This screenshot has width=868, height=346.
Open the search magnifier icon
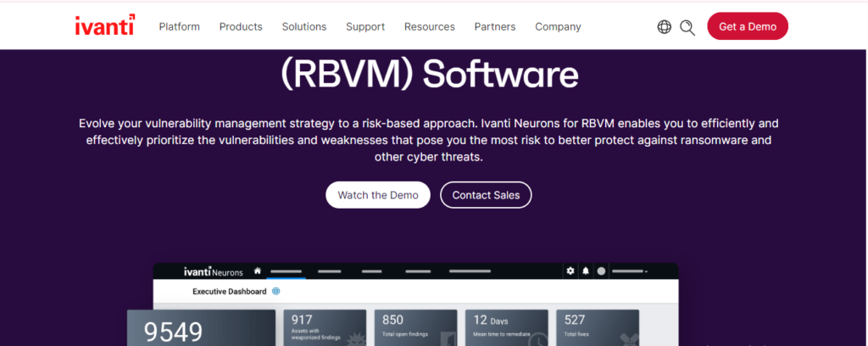click(x=687, y=27)
